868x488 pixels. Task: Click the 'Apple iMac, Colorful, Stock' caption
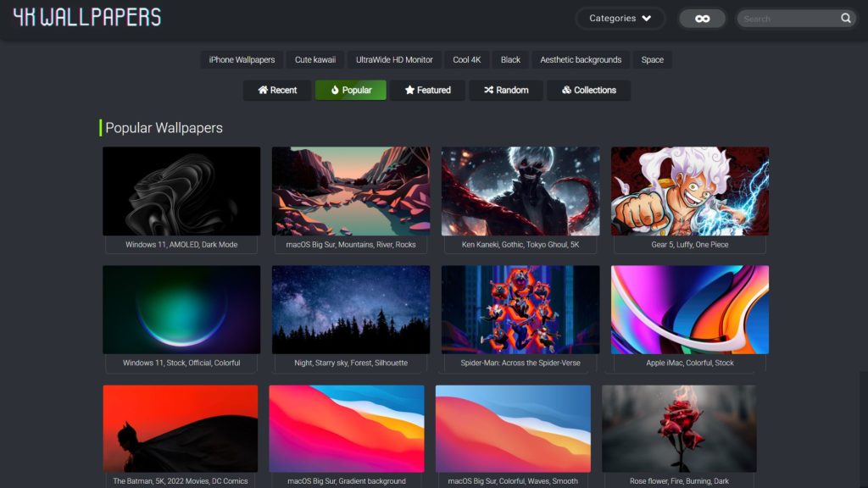[690, 363]
